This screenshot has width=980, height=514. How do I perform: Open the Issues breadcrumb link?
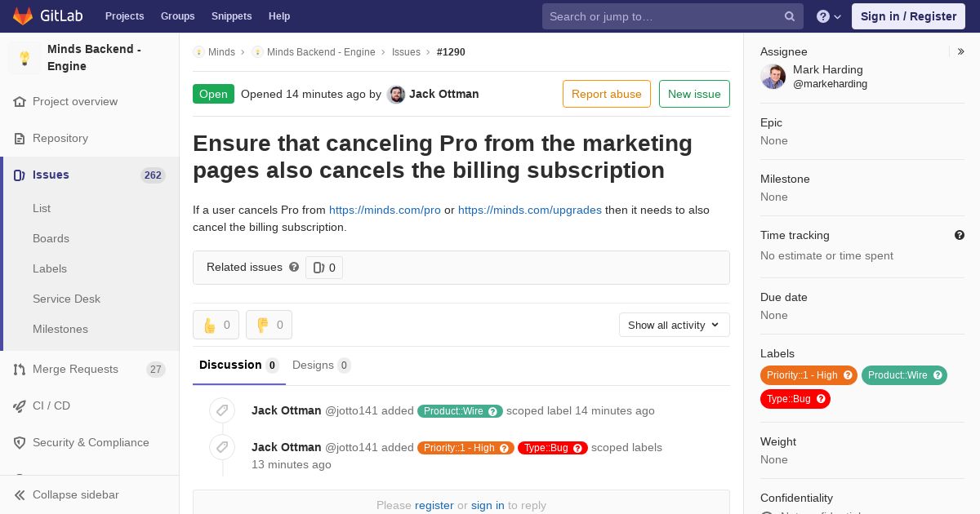pyautogui.click(x=406, y=52)
